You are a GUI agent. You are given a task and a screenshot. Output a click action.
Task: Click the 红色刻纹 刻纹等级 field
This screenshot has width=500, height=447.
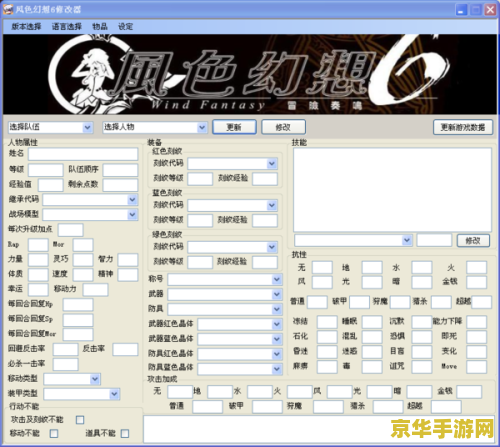pos(200,179)
